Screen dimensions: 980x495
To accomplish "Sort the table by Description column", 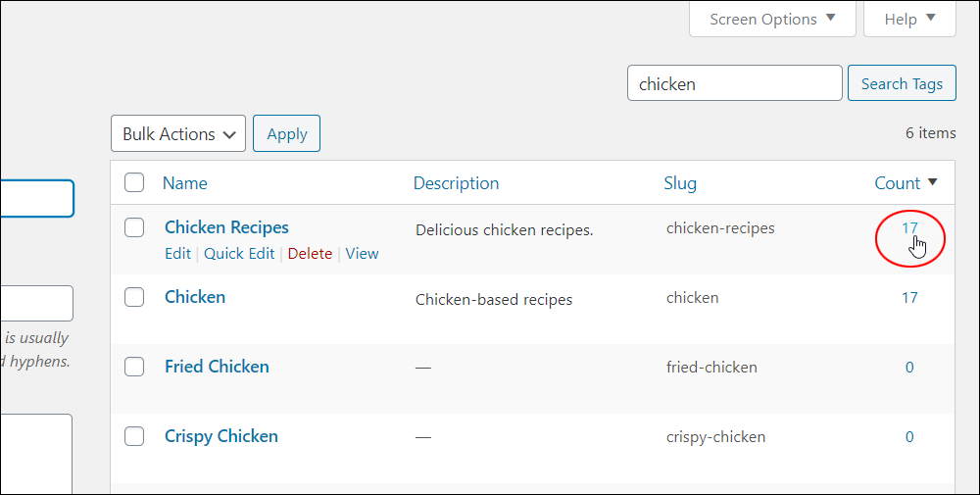I will pos(456,183).
